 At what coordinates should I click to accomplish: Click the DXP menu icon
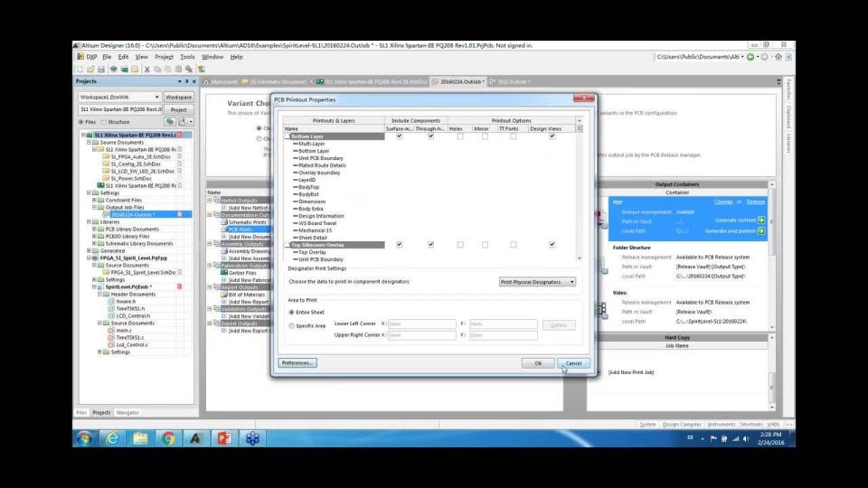click(x=80, y=56)
